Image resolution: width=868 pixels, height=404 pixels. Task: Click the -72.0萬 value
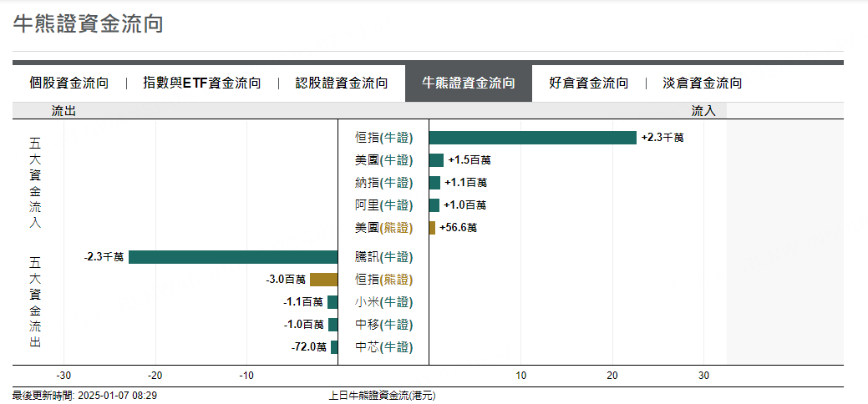(309, 347)
